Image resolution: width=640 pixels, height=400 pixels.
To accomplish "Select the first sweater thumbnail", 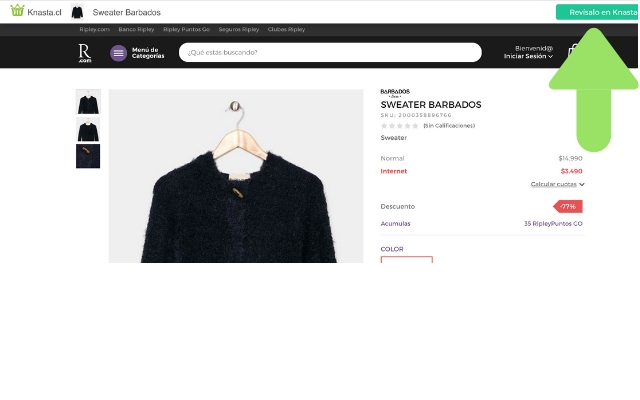I will (x=88, y=102).
